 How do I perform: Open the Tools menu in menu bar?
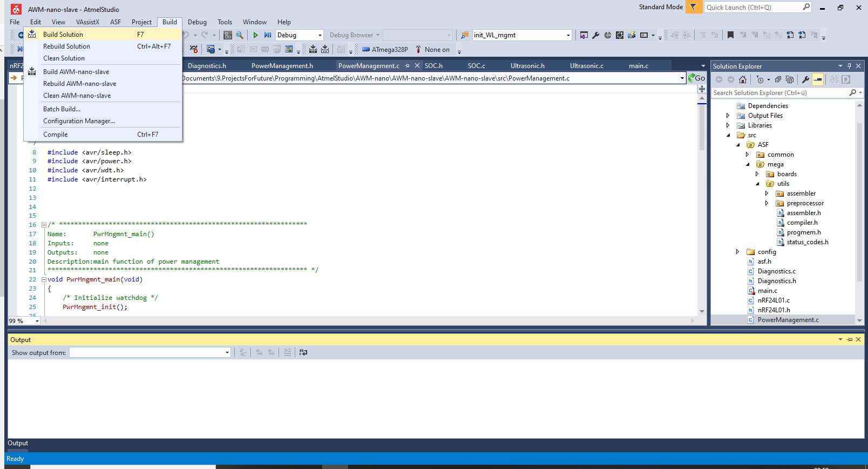(x=225, y=22)
